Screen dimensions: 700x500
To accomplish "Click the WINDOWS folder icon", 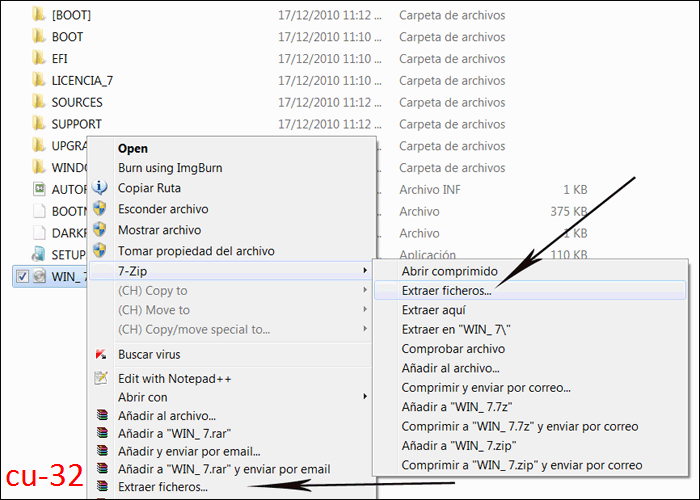I will click(39, 167).
